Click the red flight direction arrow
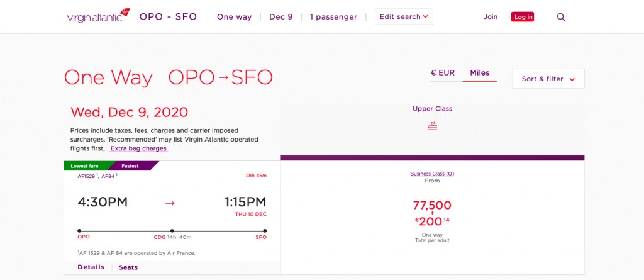Screen dimensions: 644x280 pyautogui.click(x=169, y=203)
